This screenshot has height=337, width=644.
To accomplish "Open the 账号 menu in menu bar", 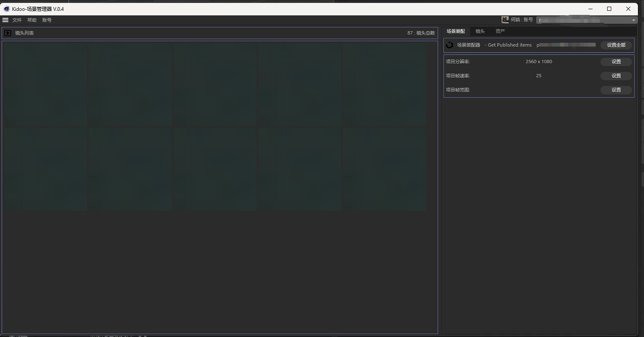I will point(47,20).
